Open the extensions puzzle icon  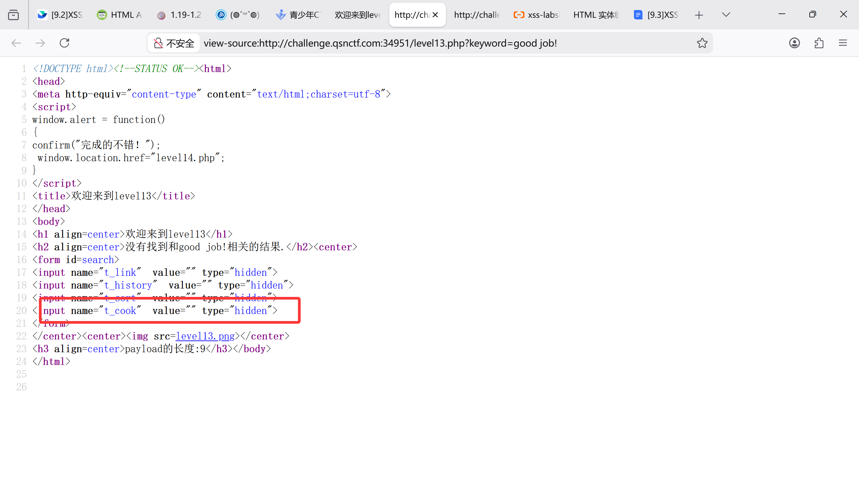coord(819,43)
